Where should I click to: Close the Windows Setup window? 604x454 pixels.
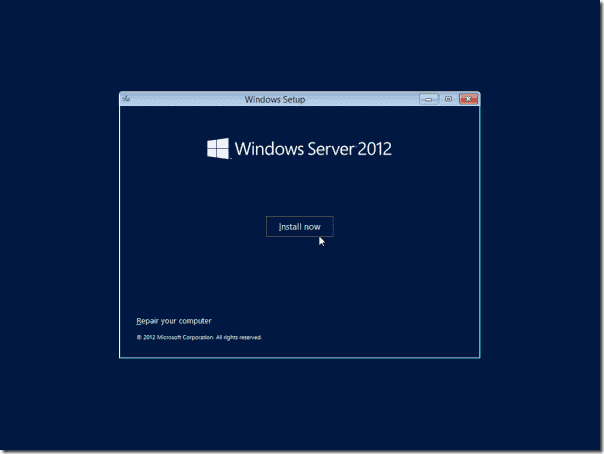[468, 99]
